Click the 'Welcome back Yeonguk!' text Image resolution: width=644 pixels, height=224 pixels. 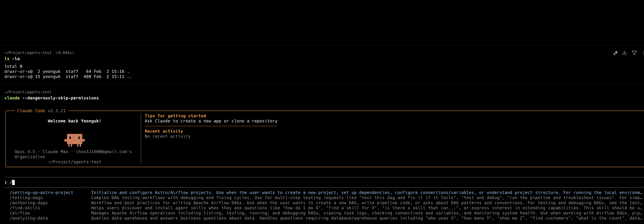(x=74, y=121)
